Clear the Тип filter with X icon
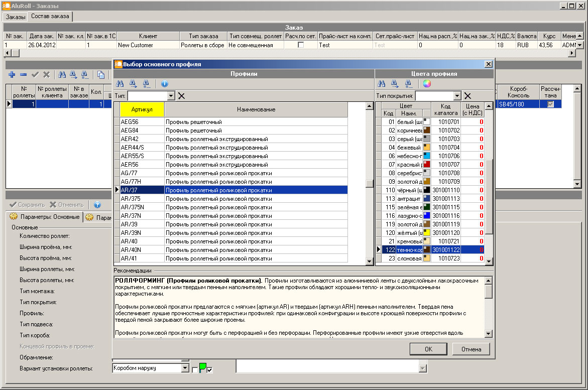The width and height of the screenshot is (588, 390). tap(181, 96)
